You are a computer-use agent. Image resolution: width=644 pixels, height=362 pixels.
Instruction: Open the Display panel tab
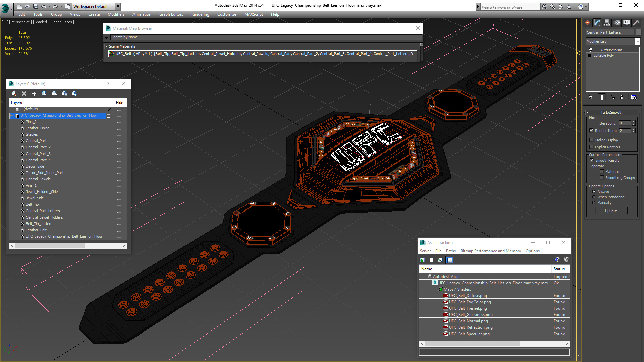pyautogui.click(x=626, y=23)
